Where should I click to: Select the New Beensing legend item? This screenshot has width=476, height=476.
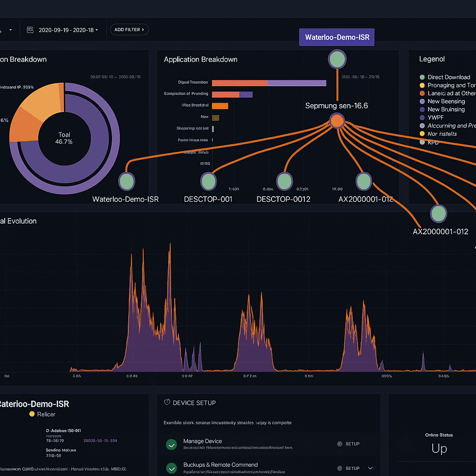pyautogui.click(x=442, y=101)
